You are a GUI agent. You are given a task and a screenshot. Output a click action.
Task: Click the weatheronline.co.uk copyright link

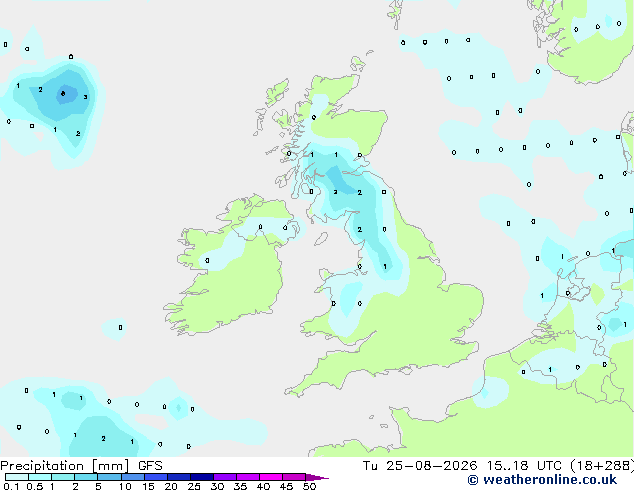[x=542, y=480]
